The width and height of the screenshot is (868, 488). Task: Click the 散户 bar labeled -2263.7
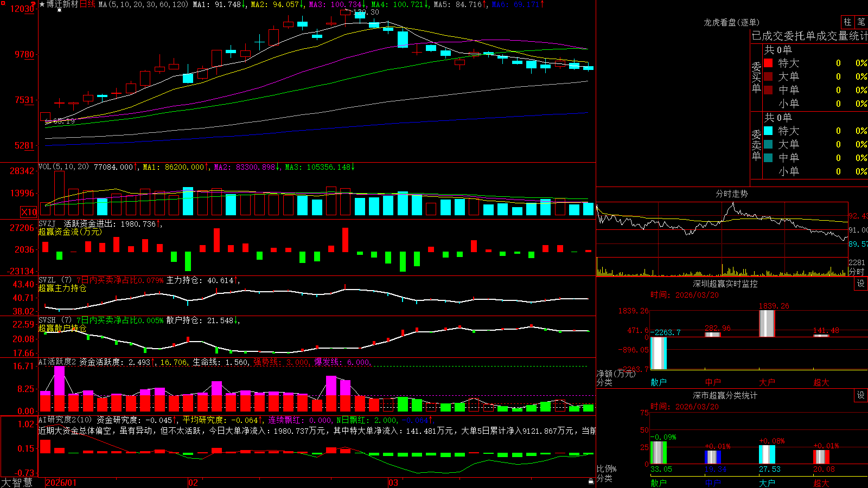pos(659,353)
